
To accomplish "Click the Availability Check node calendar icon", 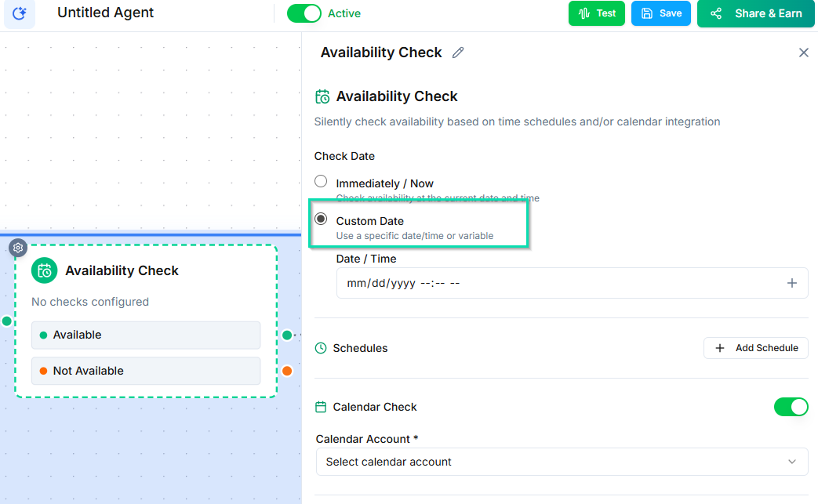I will point(45,271).
